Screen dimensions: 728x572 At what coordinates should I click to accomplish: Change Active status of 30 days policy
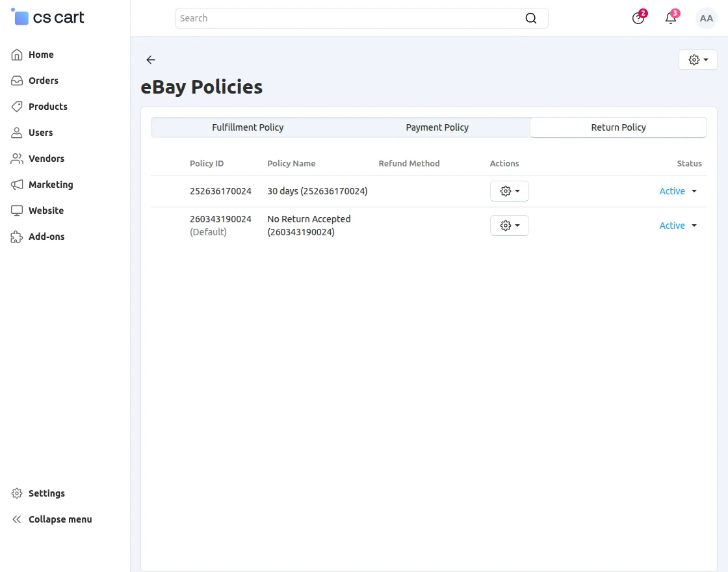coord(678,191)
